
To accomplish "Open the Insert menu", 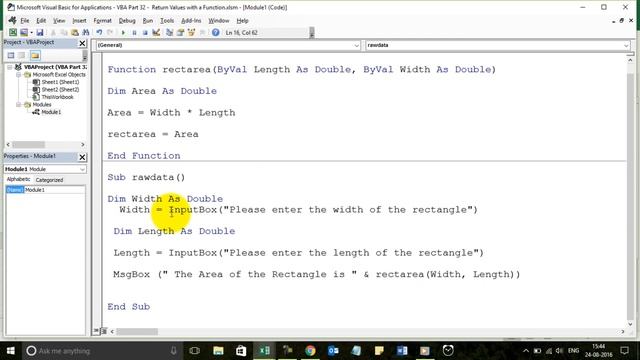I will point(79,20).
